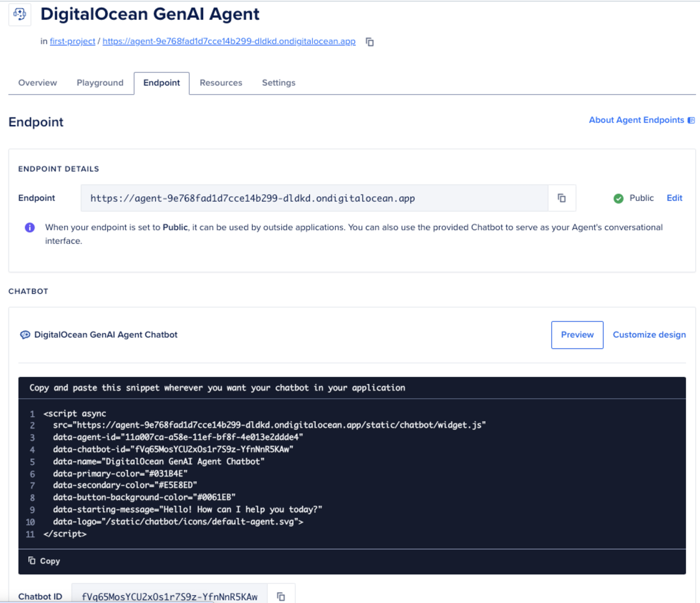Click the copy icon beside the agent URL header
This screenshot has width=700, height=603.
[x=370, y=42]
